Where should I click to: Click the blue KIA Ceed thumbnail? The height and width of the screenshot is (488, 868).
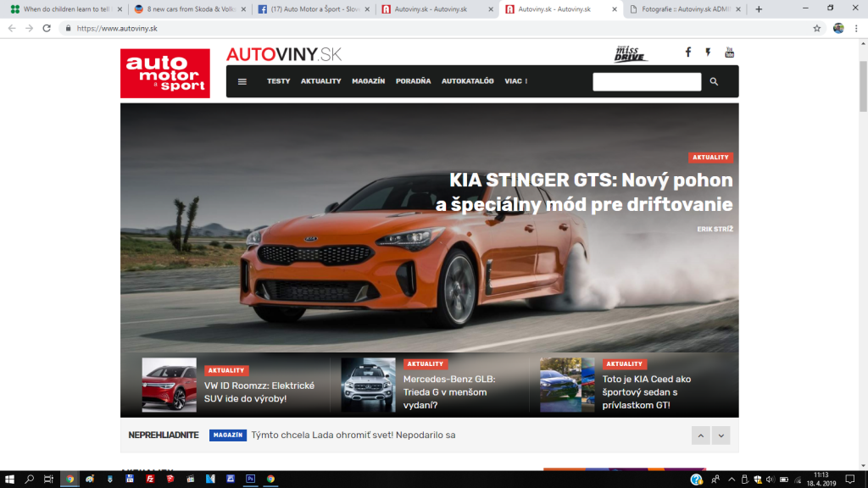567,385
